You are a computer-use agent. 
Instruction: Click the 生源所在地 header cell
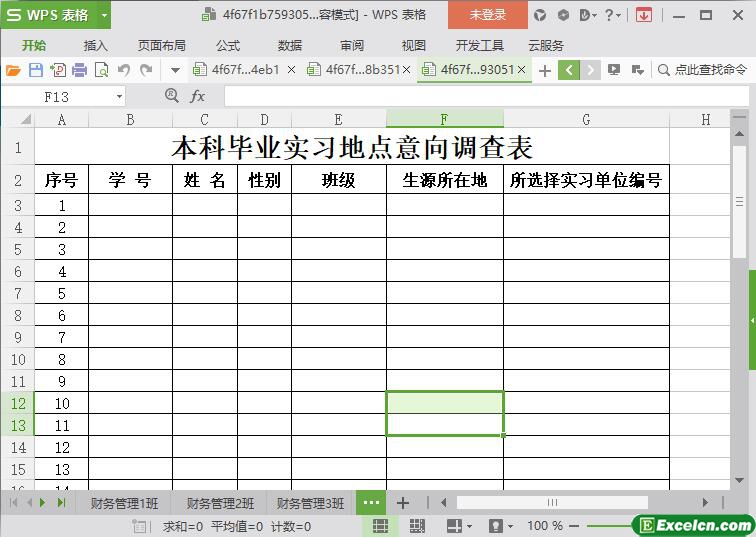(445, 180)
